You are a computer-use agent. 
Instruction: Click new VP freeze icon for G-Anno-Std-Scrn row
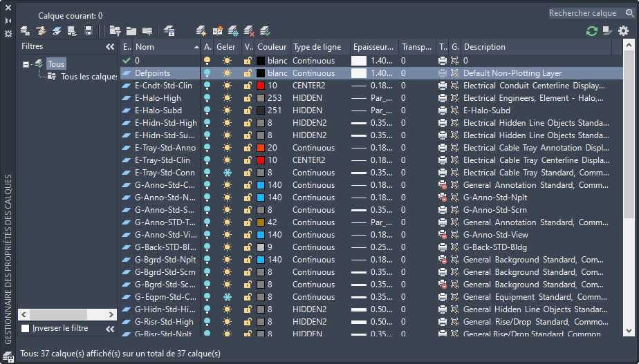click(455, 210)
